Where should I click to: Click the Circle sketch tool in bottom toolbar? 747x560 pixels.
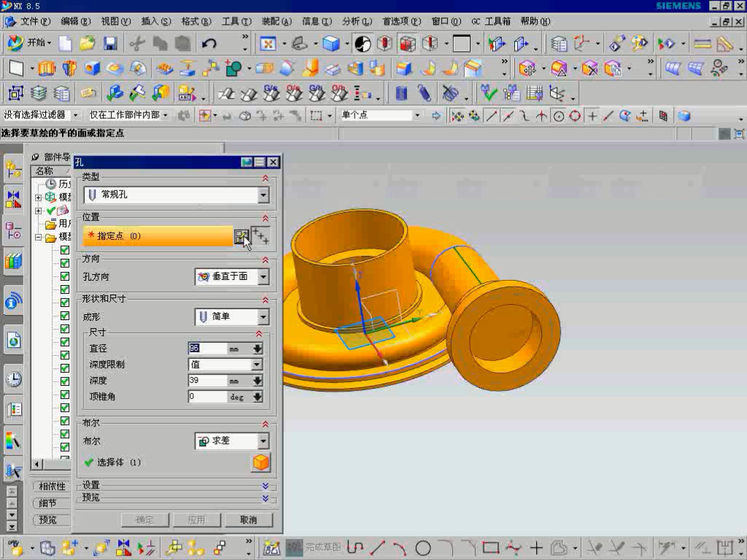(x=422, y=548)
